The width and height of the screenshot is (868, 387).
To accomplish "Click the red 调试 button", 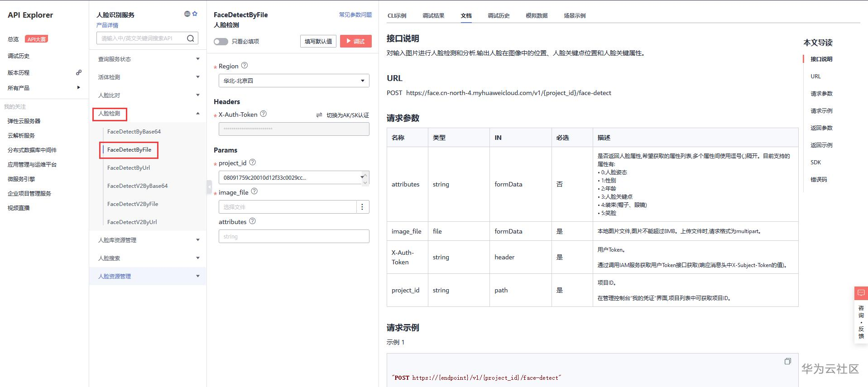I will (356, 41).
